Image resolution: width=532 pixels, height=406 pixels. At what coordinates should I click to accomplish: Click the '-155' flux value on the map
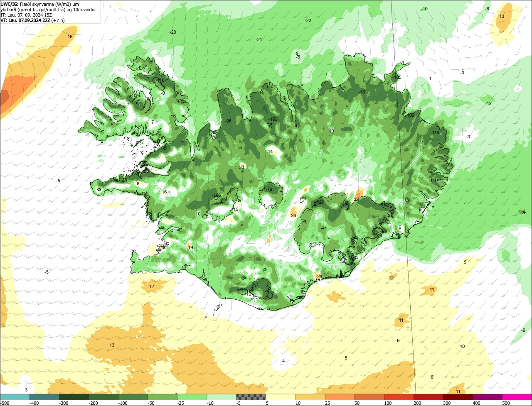coord(273,119)
